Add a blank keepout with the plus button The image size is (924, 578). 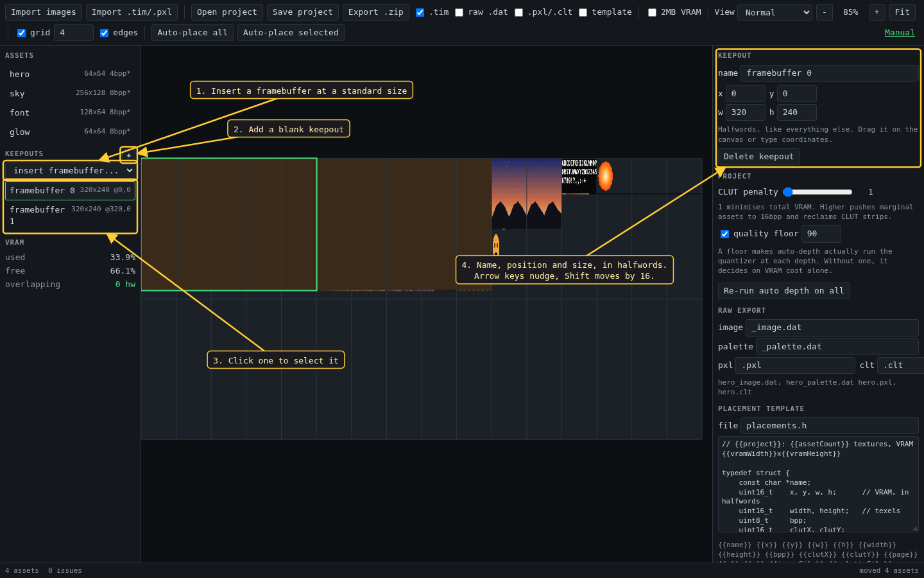128,155
